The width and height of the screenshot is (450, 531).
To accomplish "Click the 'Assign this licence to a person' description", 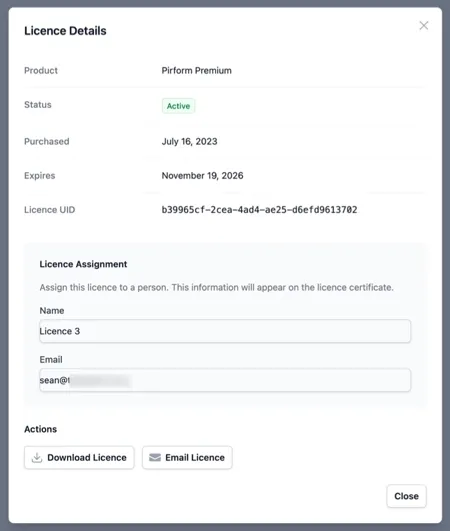I will [x=216, y=288].
